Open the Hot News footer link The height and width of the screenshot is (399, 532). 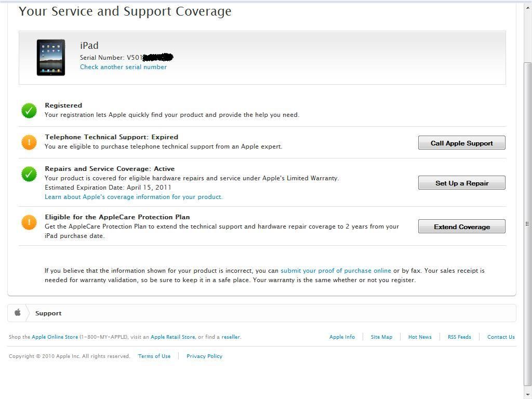click(420, 337)
